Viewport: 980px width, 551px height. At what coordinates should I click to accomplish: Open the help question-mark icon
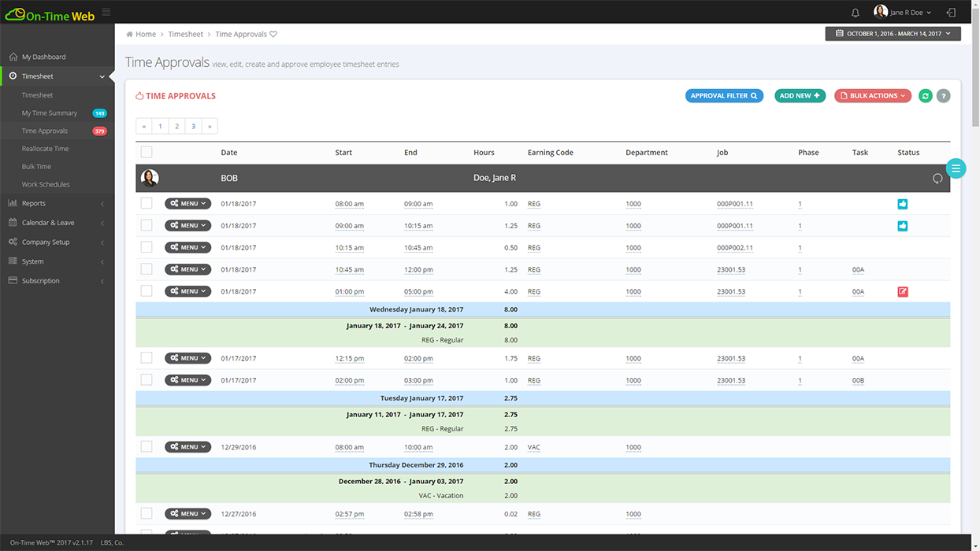click(x=944, y=95)
